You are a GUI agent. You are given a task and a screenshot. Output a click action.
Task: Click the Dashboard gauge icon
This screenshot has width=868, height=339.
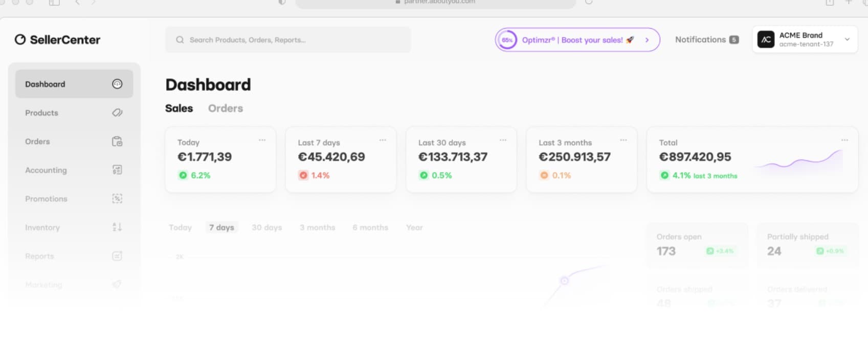point(117,84)
